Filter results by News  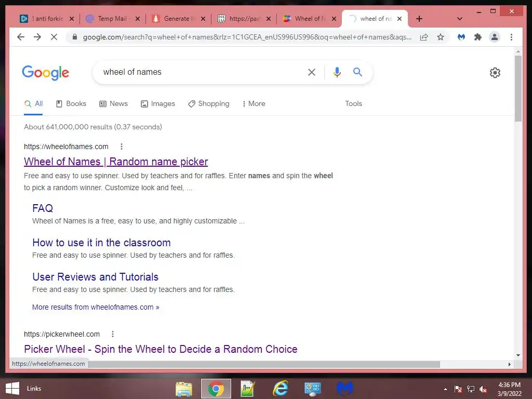coord(113,104)
